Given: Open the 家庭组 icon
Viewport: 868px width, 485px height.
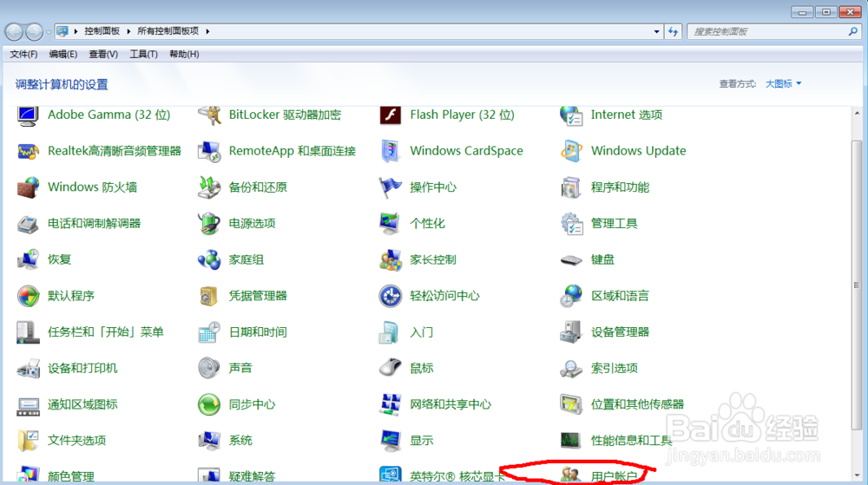Looking at the screenshot, I should [x=209, y=259].
